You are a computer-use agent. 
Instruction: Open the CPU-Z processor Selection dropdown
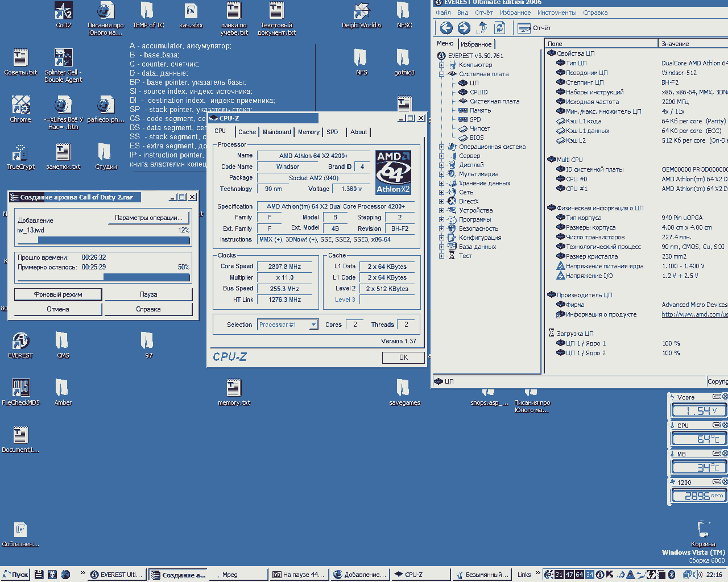point(313,325)
